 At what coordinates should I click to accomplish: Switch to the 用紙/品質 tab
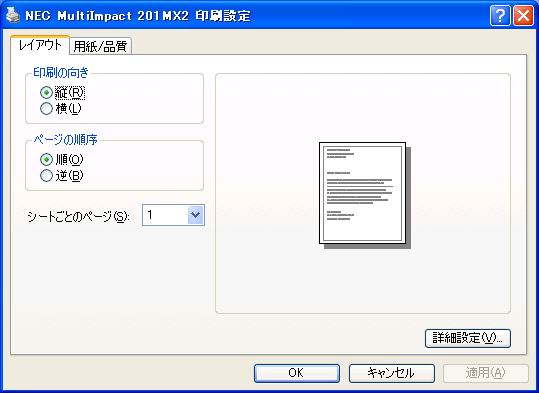[100, 46]
